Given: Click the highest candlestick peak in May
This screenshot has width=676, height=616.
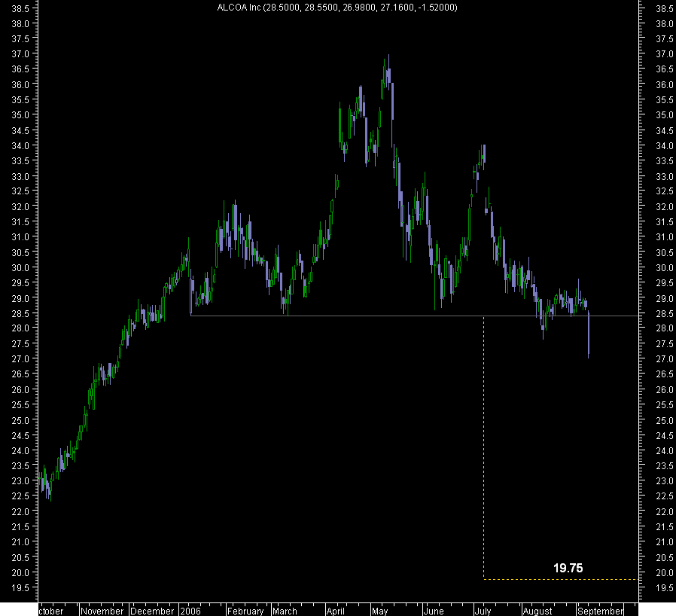Looking at the screenshot, I should 389,72.
